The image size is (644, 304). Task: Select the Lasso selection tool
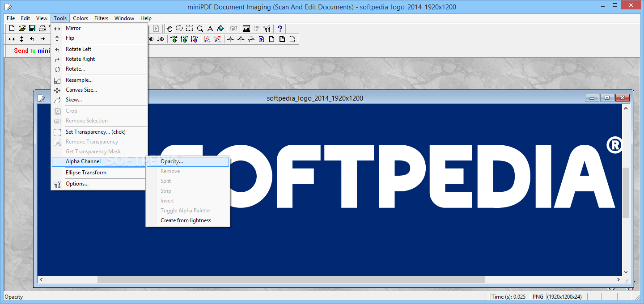(x=179, y=28)
